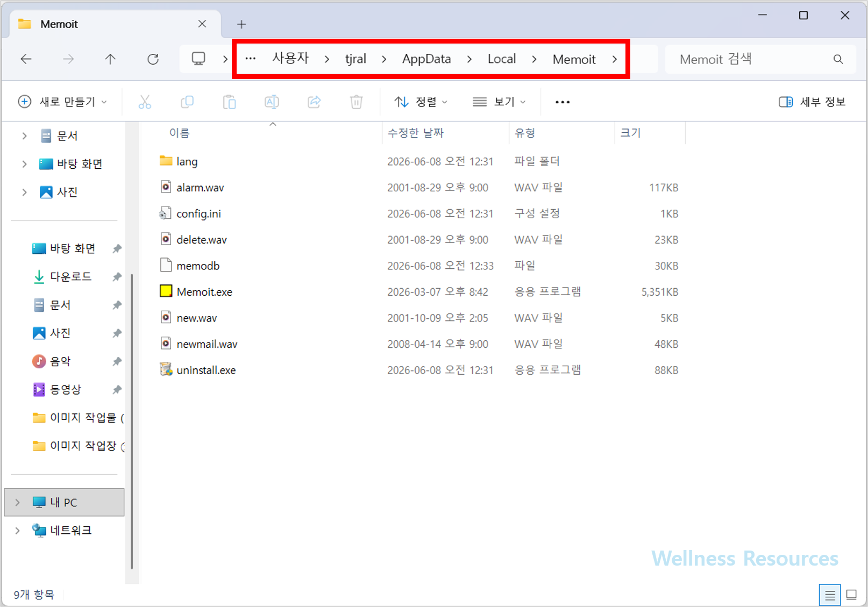The image size is (868, 607).
Task: Navigate to tjral in address path
Action: (355, 59)
